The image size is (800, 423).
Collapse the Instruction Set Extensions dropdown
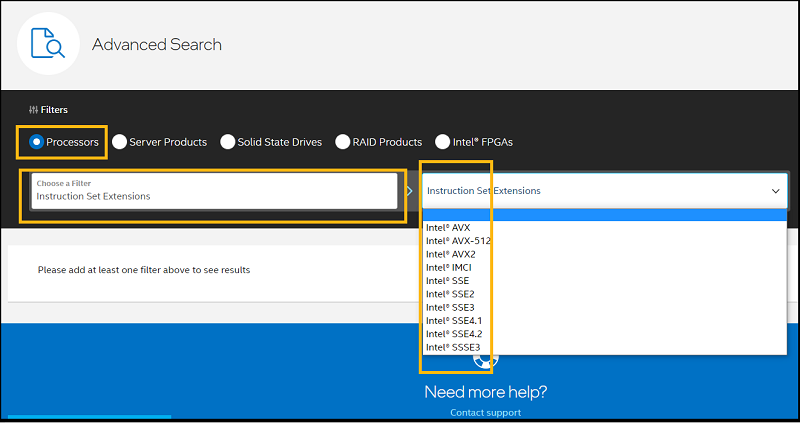coord(775,191)
